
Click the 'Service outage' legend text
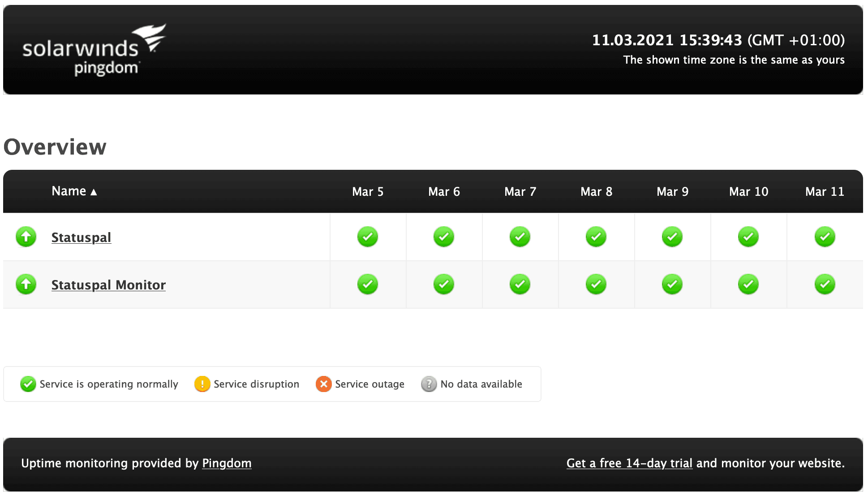point(370,384)
